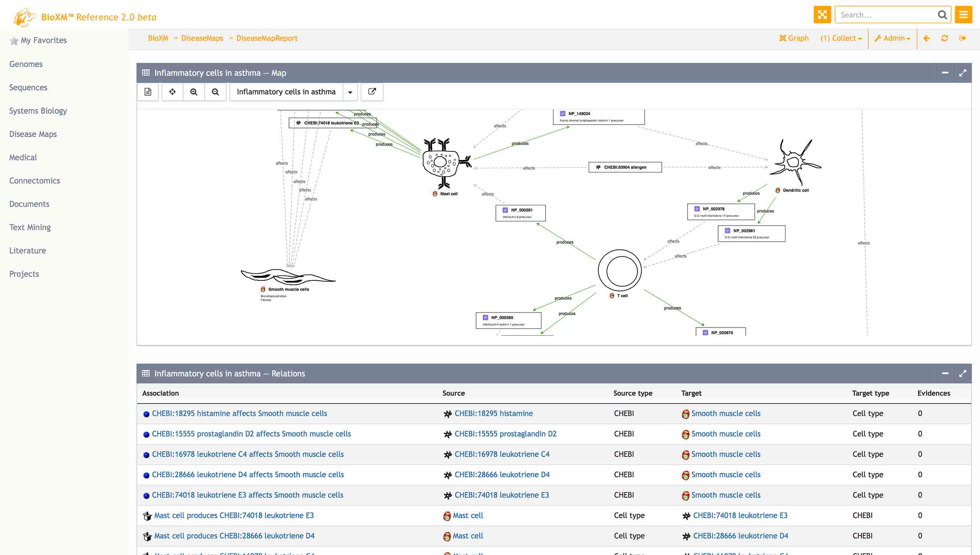Click the zoom out map tool
The width and height of the screenshot is (980, 555).
[215, 92]
